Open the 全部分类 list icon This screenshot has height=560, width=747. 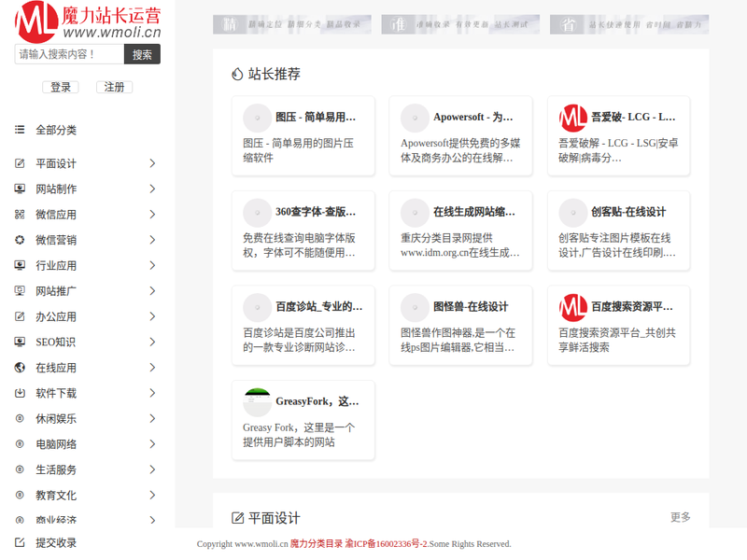pyautogui.click(x=20, y=130)
